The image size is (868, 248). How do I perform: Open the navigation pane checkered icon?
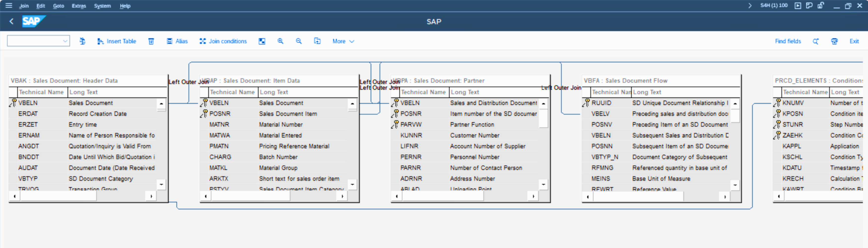click(262, 41)
